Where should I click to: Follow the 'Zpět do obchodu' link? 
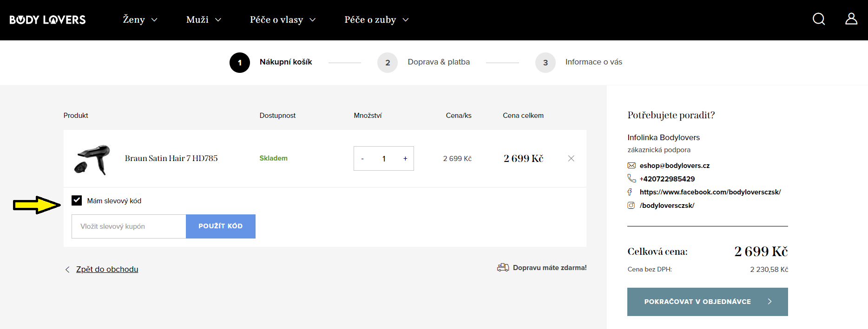click(x=107, y=270)
